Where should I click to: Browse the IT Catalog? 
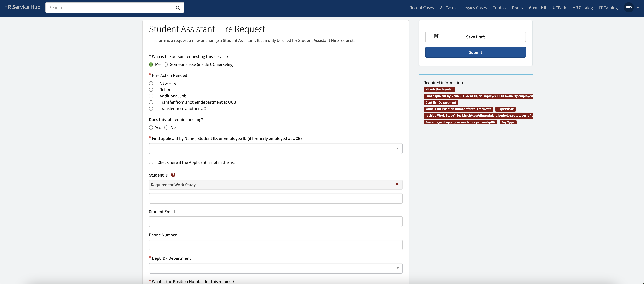pyautogui.click(x=608, y=8)
